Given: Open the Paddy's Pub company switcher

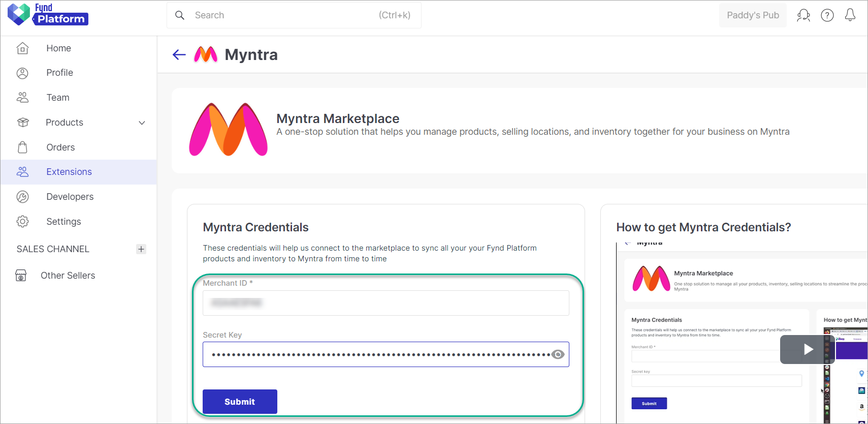Looking at the screenshot, I should coord(753,15).
